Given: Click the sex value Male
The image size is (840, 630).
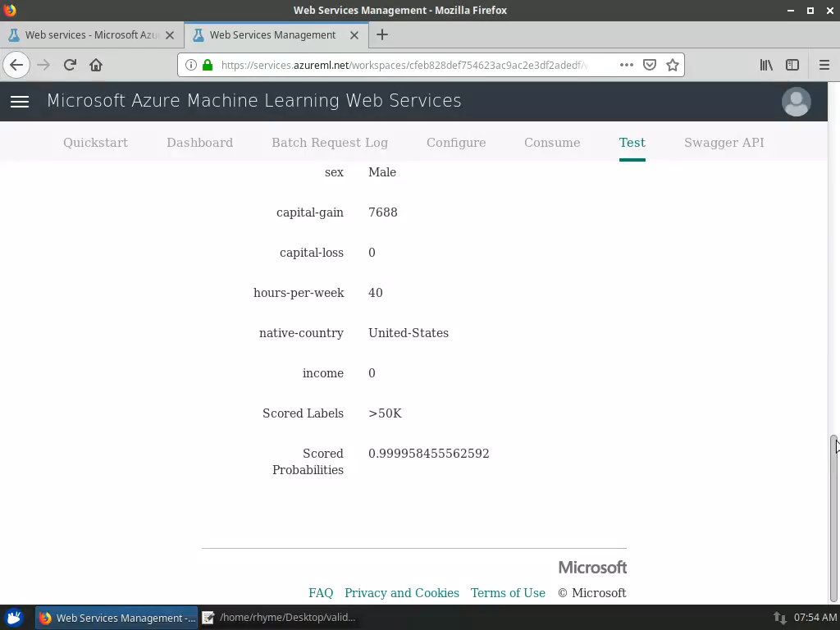Looking at the screenshot, I should click(x=382, y=172).
